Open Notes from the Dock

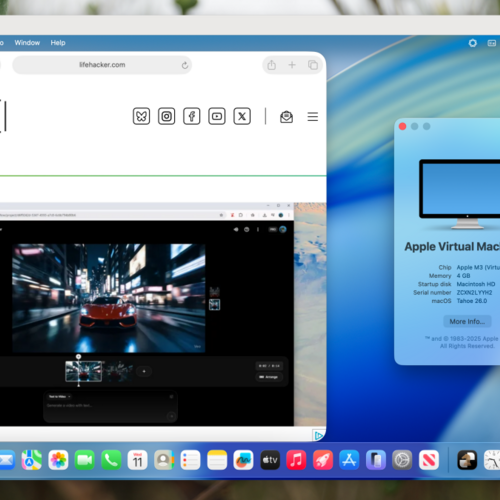coord(217,460)
